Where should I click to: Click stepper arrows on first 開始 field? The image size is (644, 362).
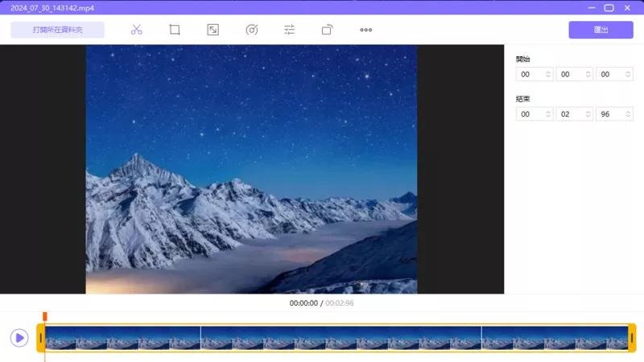(x=548, y=74)
